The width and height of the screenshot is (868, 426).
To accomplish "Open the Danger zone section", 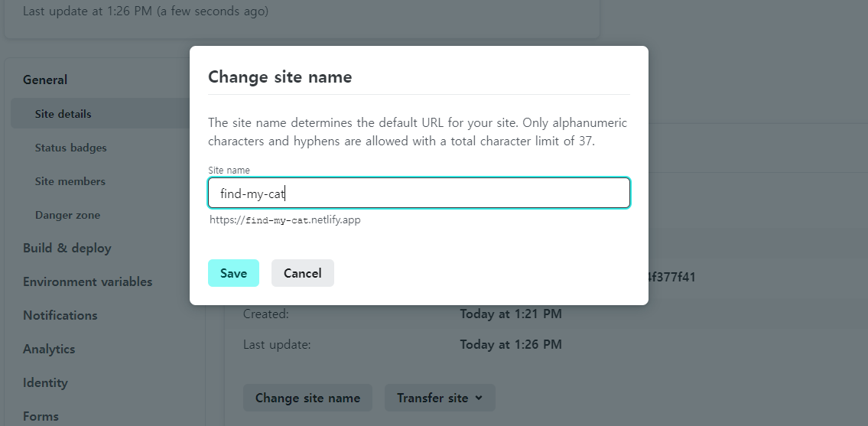I will tap(67, 215).
